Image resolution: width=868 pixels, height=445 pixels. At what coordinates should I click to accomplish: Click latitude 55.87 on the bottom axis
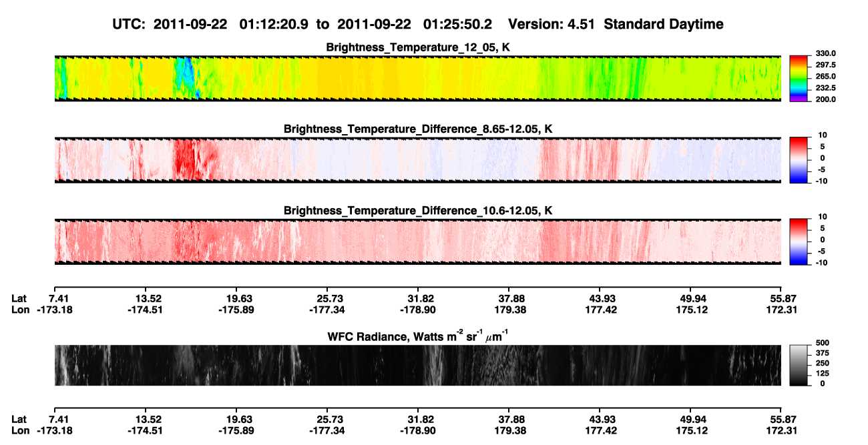coord(784,419)
